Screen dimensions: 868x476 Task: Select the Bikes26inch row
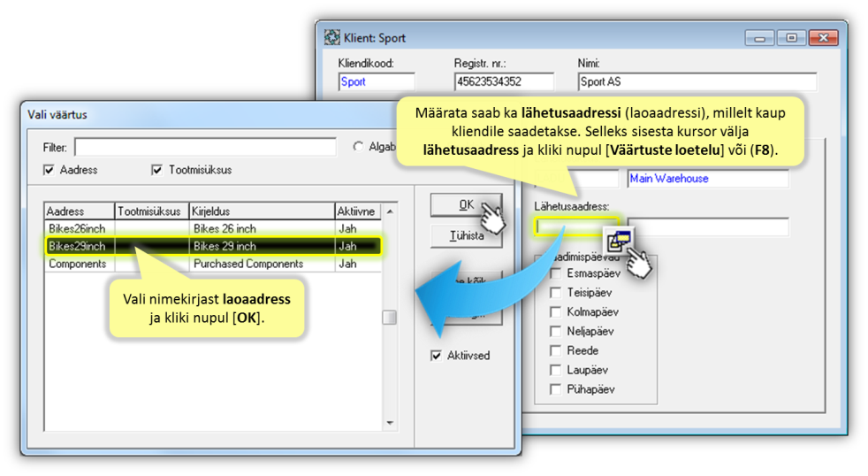point(213,228)
